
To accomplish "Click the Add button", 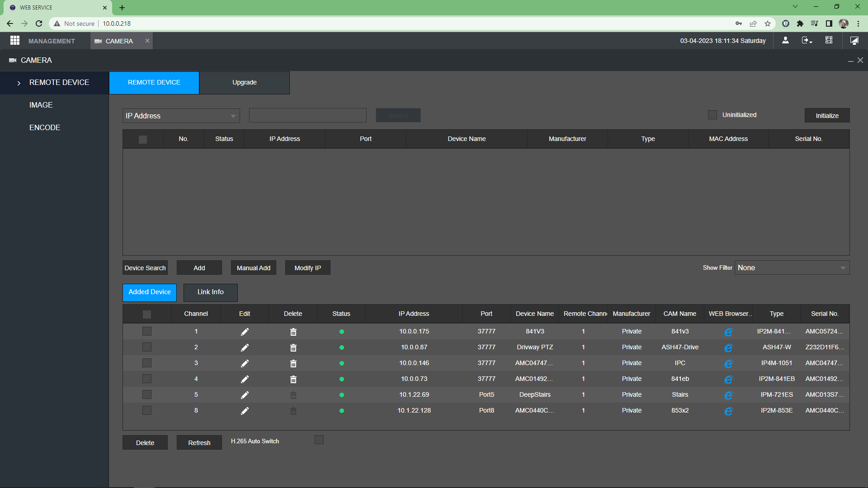I will point(199,267).
